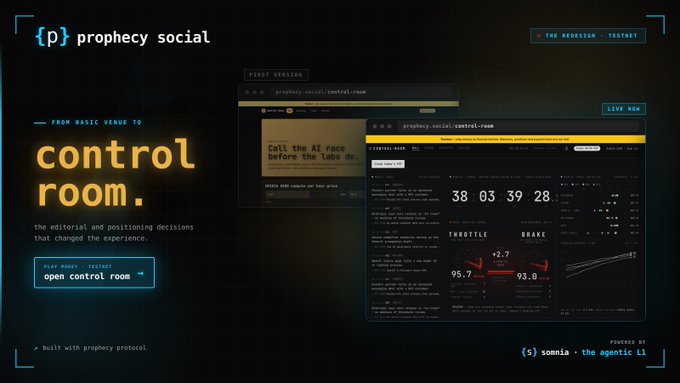
Task: Click the countdown value 03
Action: (x=487, y=196)
